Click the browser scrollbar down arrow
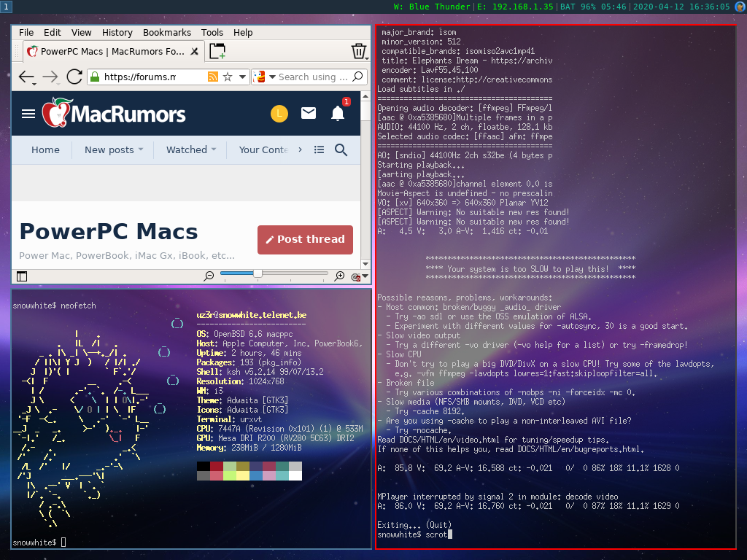The width and height of the screenshot is (747, 560). (365, 264)
